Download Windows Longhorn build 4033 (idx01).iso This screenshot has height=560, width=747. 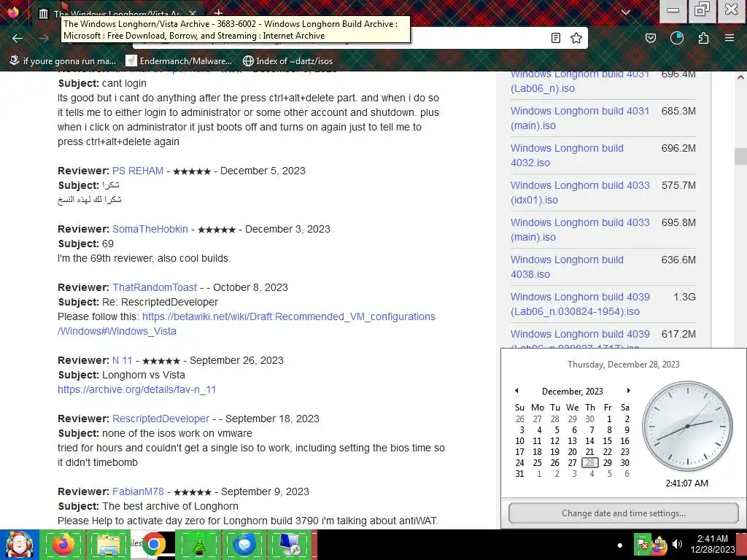tap(580, 192)
